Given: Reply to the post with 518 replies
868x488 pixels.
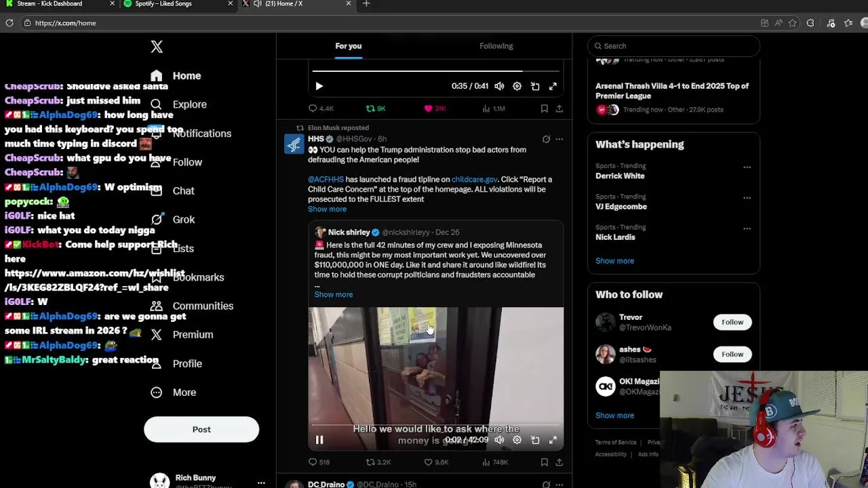Looking at the screenshot, I should click(x=319, y=462).
